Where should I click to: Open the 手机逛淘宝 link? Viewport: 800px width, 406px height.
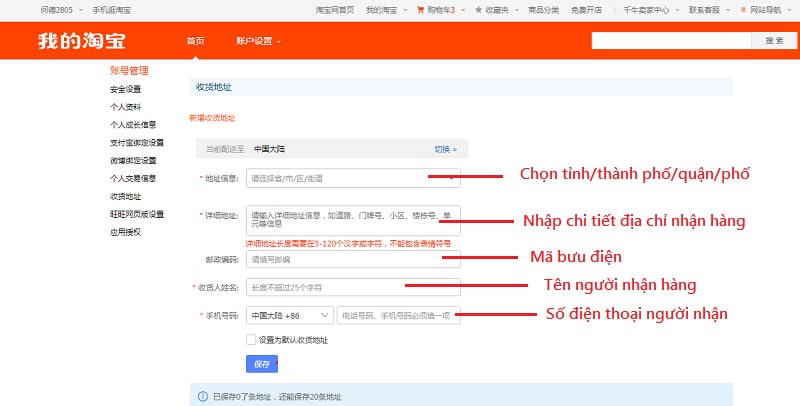[x=111, y=10]
